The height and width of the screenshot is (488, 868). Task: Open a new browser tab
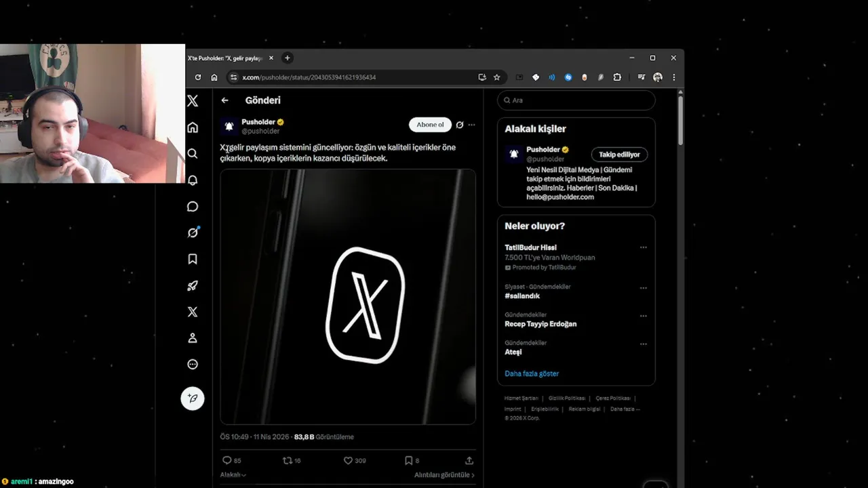point(288,58)
